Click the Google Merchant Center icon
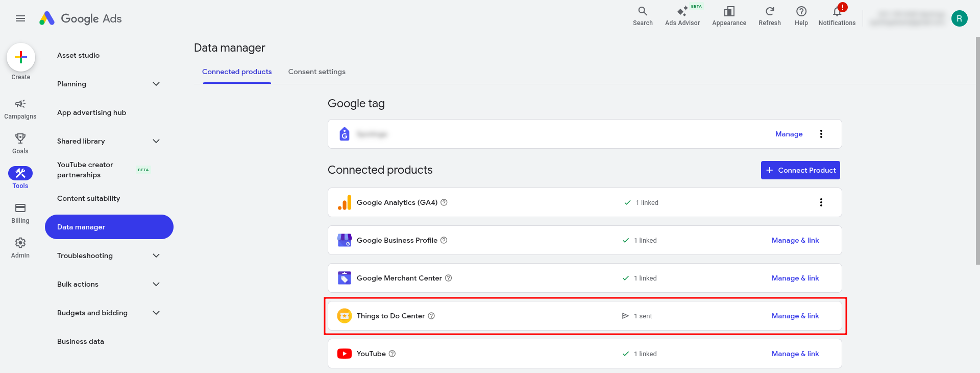 coord(345,278)
